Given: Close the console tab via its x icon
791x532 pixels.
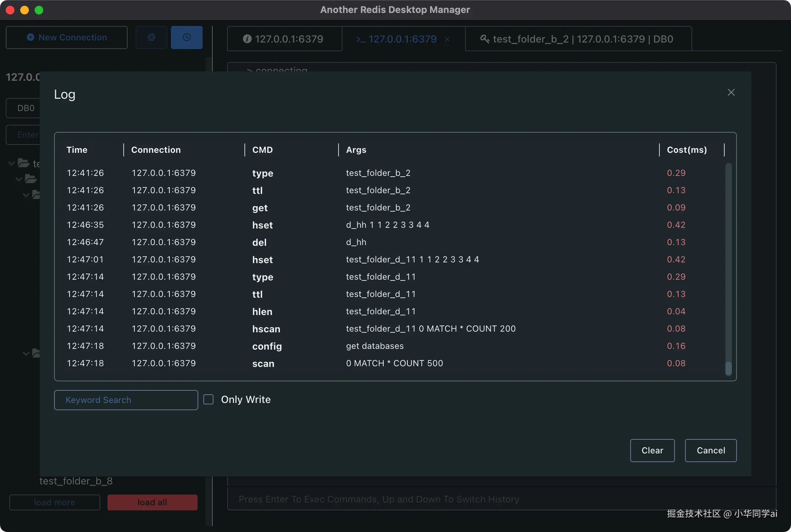Looking at the screenshot, I should click(x=446, y=39).
